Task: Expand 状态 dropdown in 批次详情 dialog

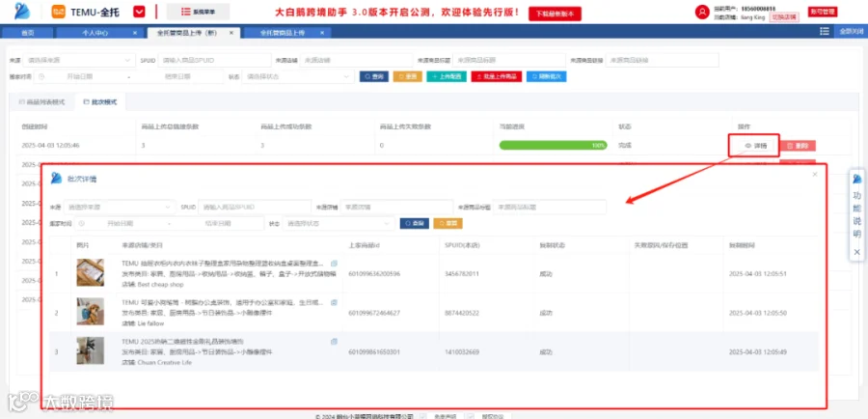Action: (339, 223)
